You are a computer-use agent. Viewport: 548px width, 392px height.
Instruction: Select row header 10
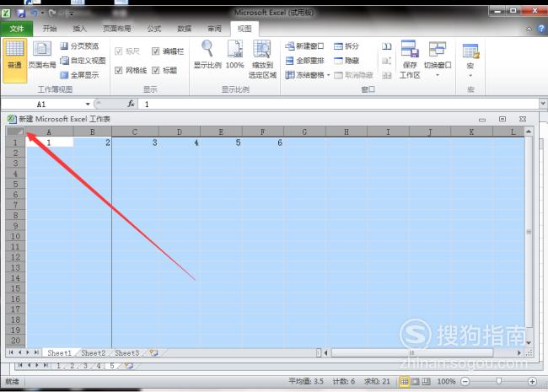tap(15, 236)
